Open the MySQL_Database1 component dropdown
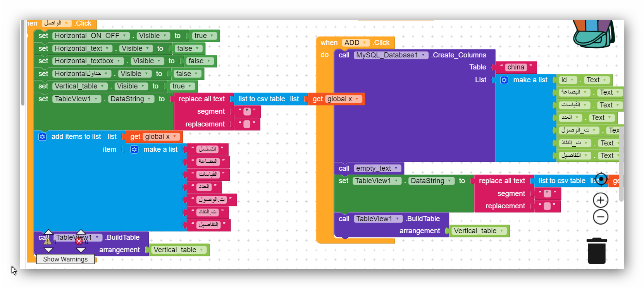644x289 pixels. [391, 55]
